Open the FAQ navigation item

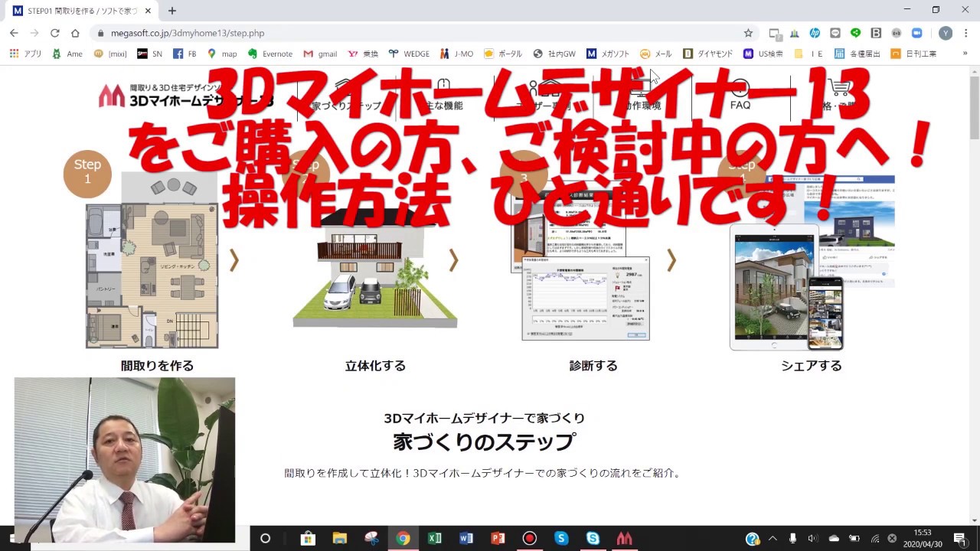740,96
